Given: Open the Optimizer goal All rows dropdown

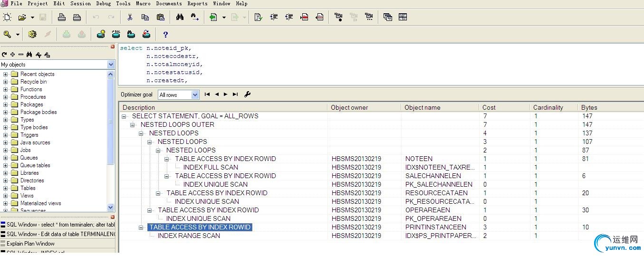Looking at the screenshot, I should click(x=195, y=95).
